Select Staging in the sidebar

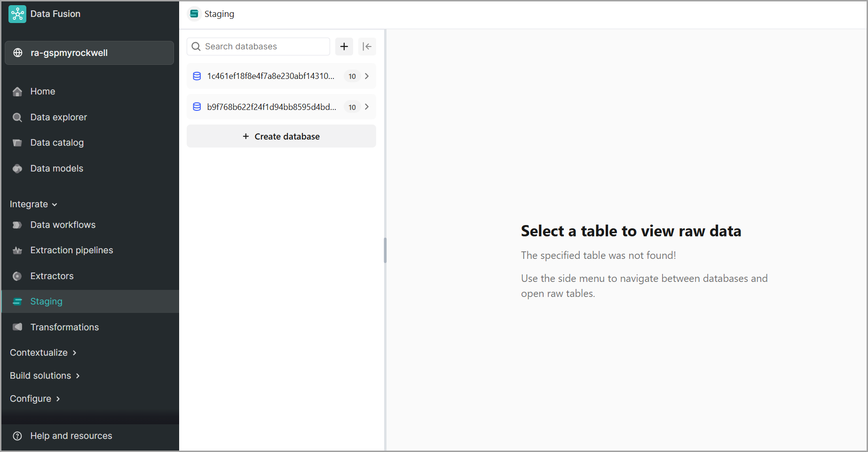[x=89, y=302]
